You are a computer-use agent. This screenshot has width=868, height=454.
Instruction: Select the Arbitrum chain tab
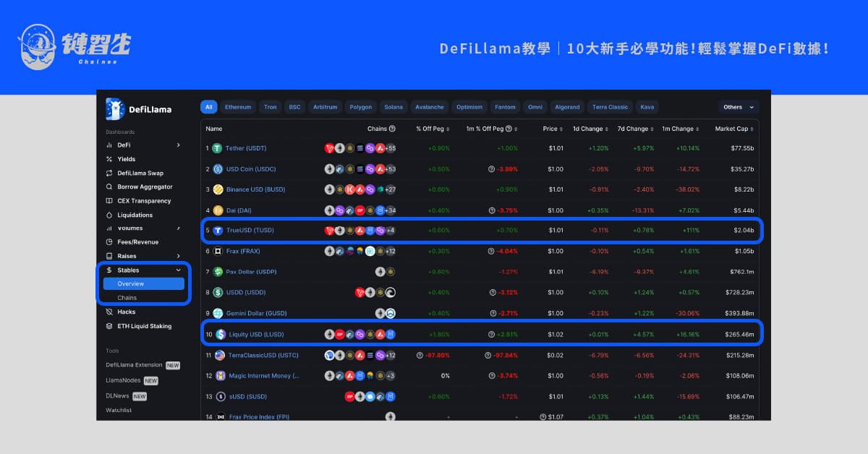[x=325, y=107]
